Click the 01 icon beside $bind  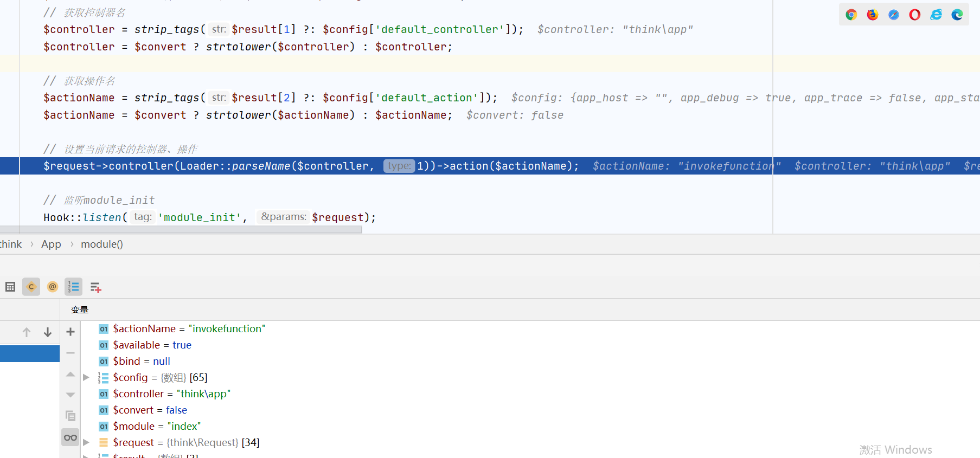click(x=103, y=362)
